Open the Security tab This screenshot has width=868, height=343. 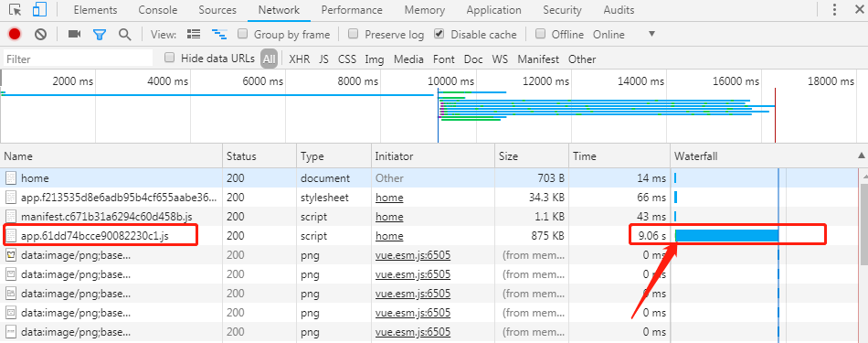point(562,10)
